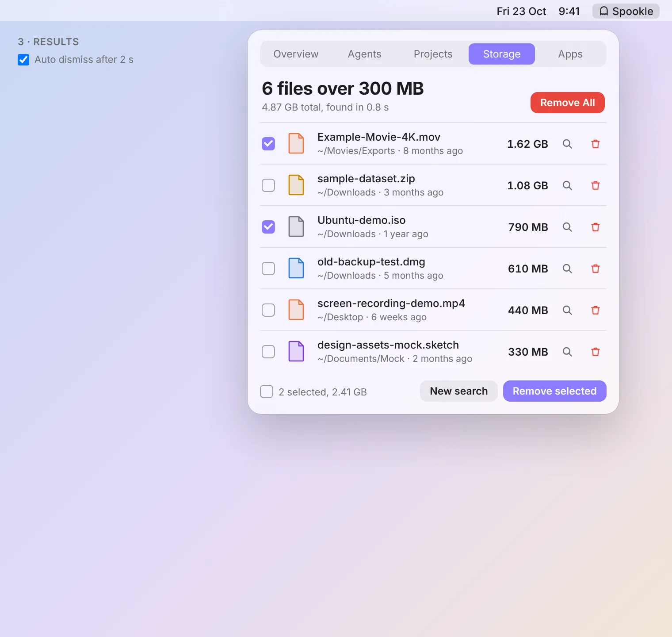Click the Remove selected button
The image size is (672, 637).
(x=555, y=391)
